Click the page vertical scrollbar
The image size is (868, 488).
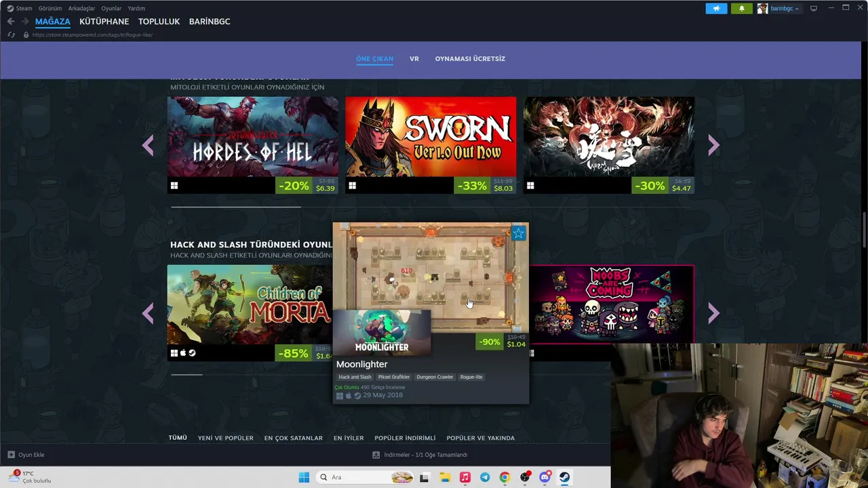pos(864,230)
